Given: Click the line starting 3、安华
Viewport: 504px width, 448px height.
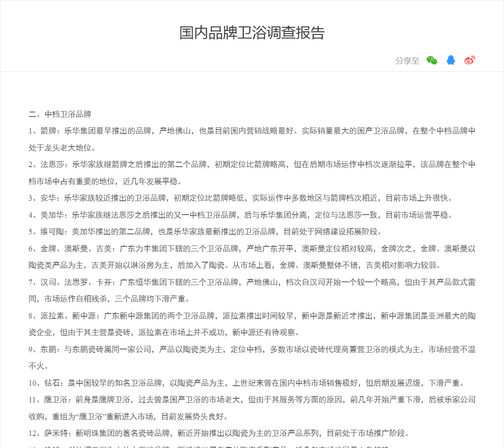Looking at the screenshot, I should pyautogui.click(x=241, y=198).
